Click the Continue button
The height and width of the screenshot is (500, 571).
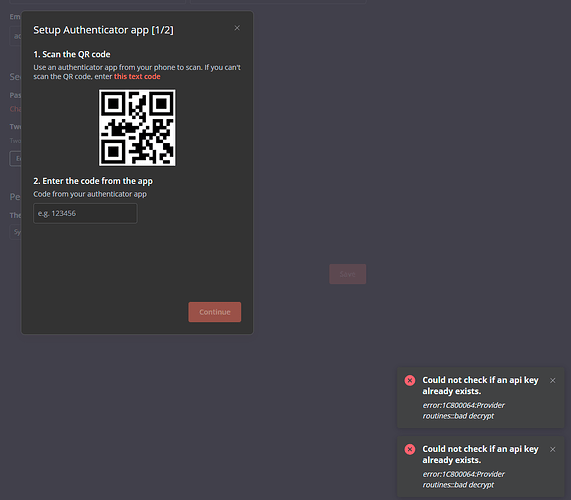coord(214,312)
